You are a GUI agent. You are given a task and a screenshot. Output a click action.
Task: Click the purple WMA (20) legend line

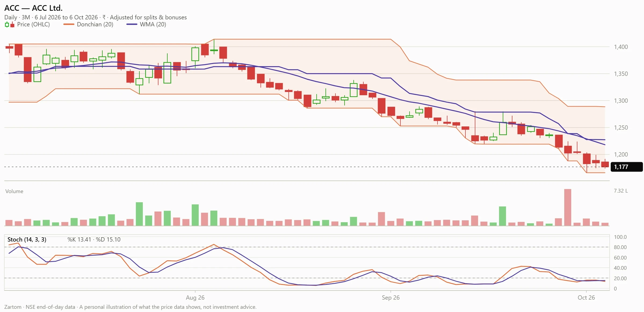pyautogui.click(x=132, y=24)
